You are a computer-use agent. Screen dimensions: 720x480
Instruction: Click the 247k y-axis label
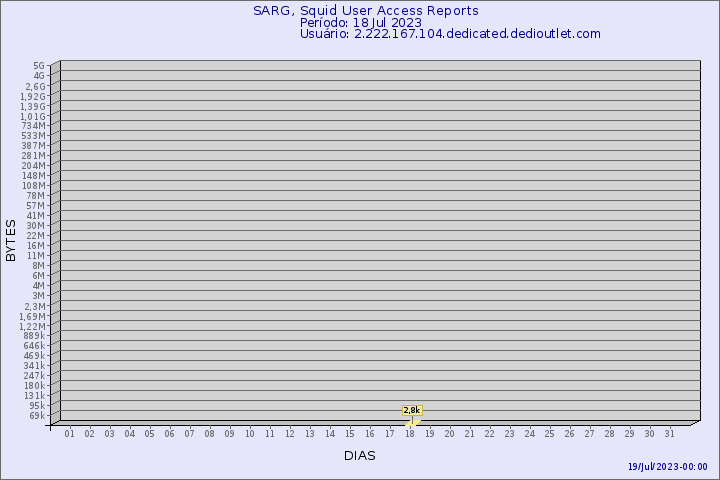pos(34,376)
